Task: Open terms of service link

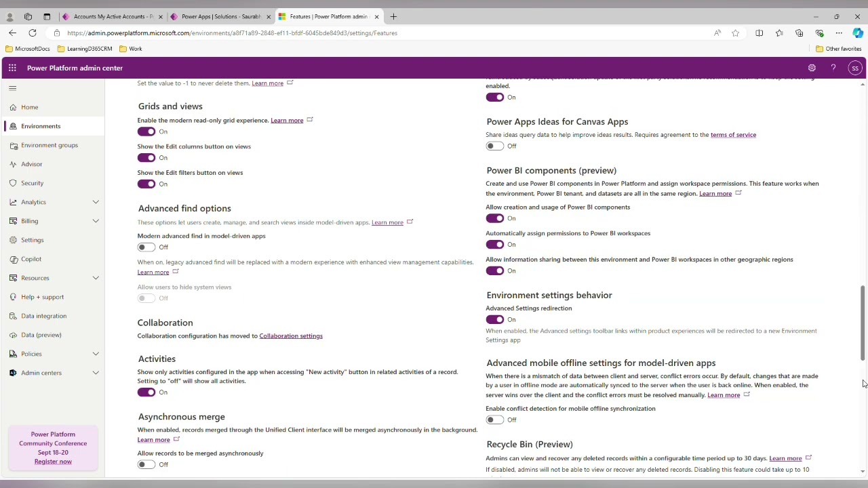Action: (733, 135)
